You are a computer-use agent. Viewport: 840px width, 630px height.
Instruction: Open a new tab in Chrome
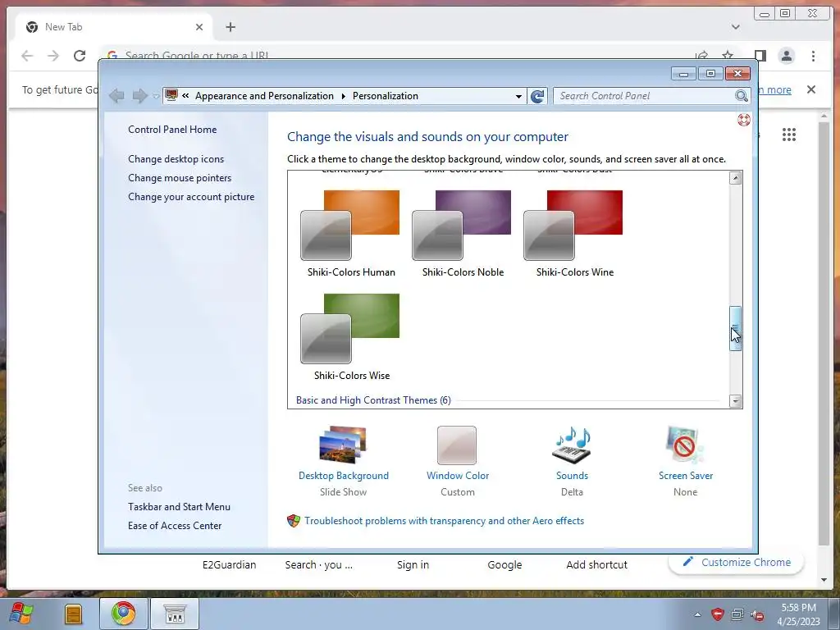[x=231, y=27]
